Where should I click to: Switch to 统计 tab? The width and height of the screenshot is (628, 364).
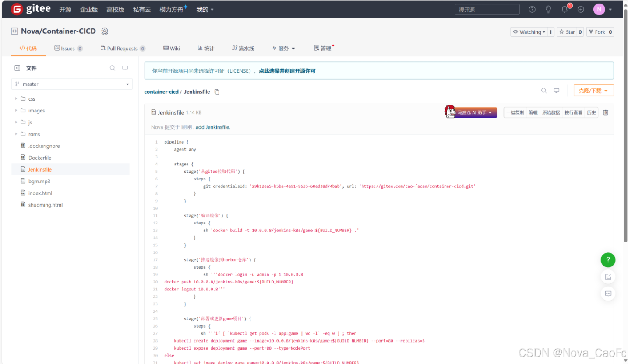206,49
